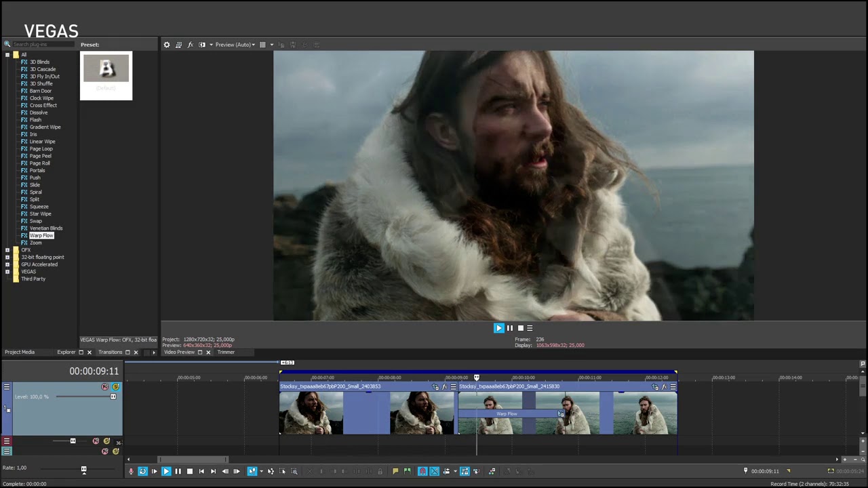868x488 pixels.
Task: Click the playback Rate slider handle
Action: 84,469
